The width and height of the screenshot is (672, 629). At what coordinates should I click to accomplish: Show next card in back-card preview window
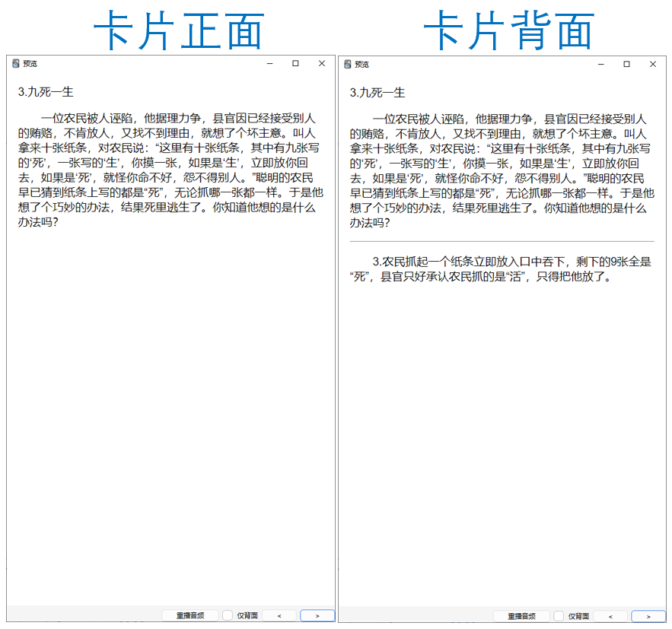648,617
